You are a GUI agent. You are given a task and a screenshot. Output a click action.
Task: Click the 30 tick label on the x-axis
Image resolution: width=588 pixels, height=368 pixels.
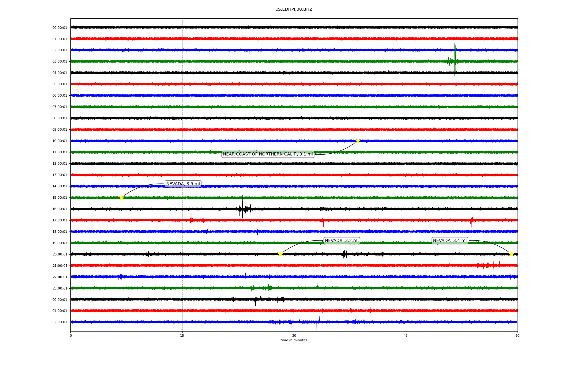click(294, 335)
